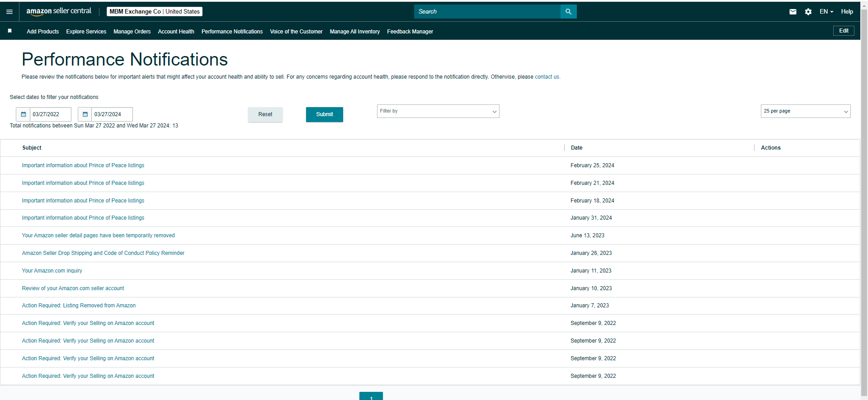Go to pagination page 1
This screenshot has width=868, height=400.
(371, 396)
